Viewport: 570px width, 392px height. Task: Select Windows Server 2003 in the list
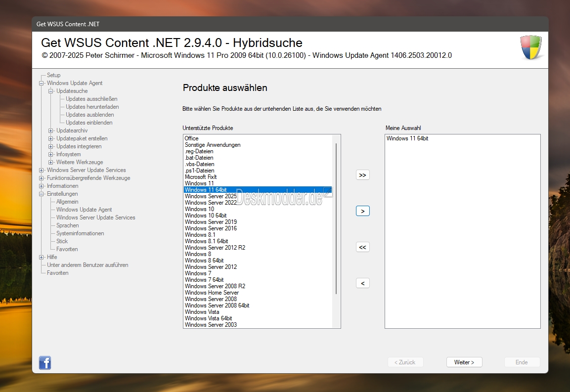pos(258,325)
